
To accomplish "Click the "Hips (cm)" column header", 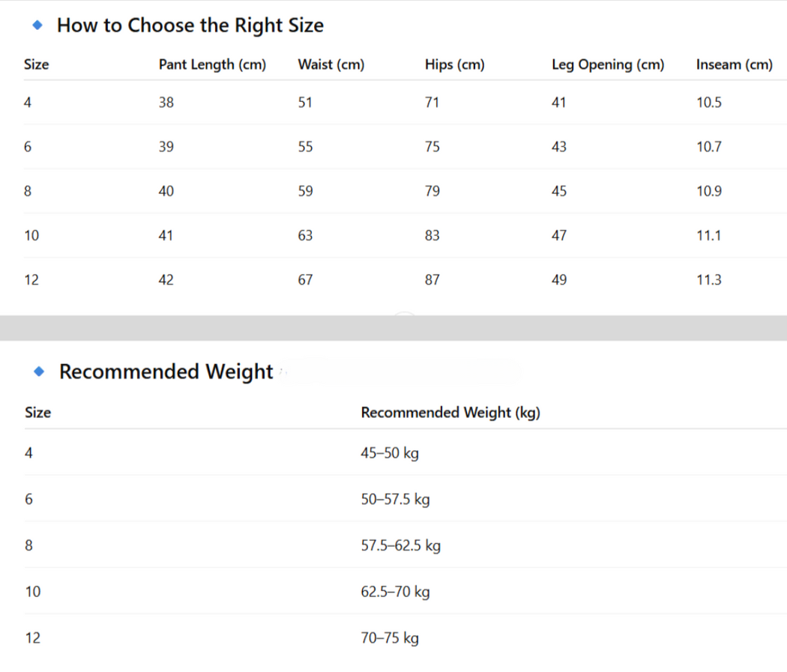I will pos(454,64).
